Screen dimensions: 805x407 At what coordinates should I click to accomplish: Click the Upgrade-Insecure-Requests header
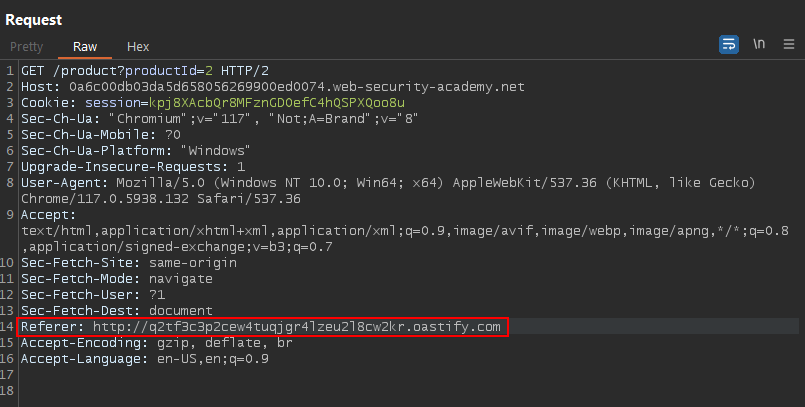coord(133,167)
